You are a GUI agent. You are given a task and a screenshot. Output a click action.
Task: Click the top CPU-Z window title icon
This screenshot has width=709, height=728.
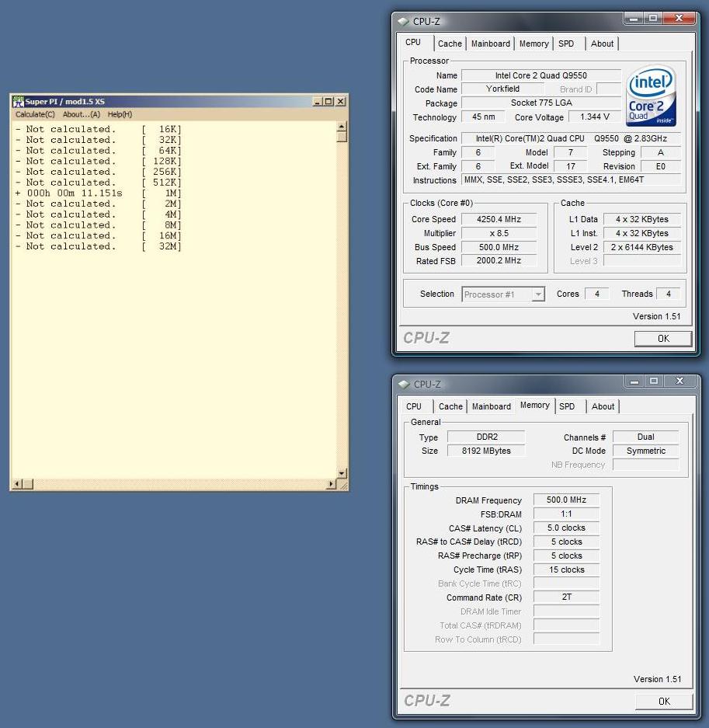[403, 21]
